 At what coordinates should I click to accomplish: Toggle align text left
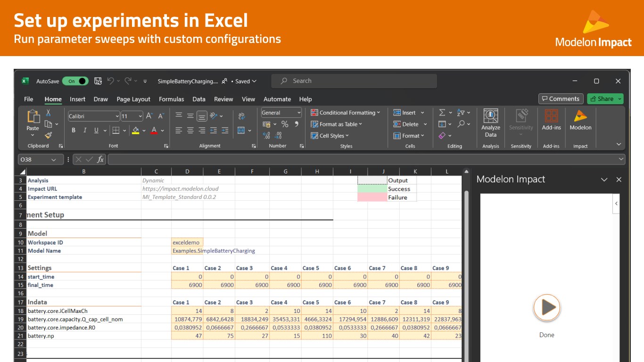click(x=179, y=130)
